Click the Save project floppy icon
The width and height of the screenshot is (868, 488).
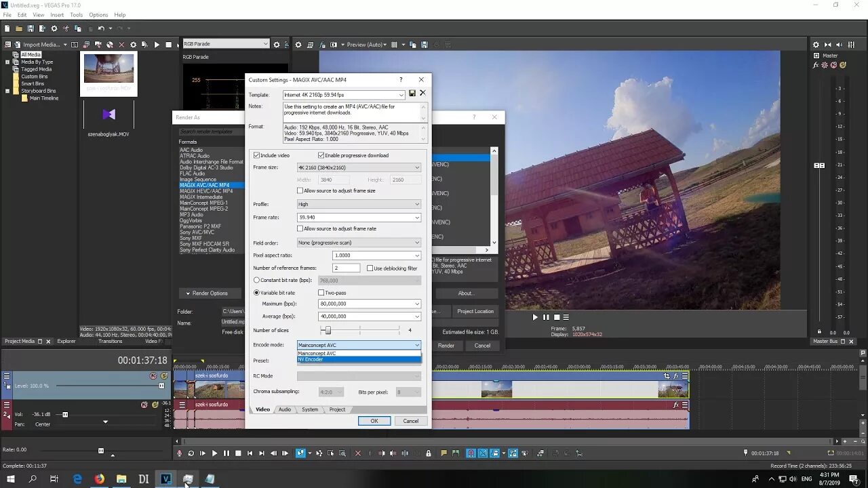pos(31,28)
